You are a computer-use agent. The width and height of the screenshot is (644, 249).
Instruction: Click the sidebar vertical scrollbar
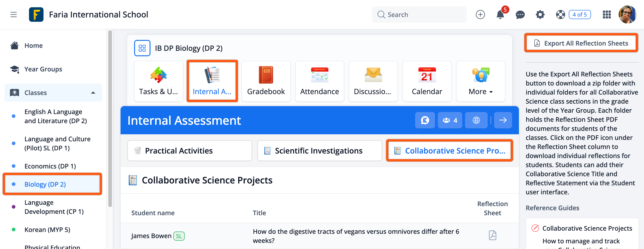[110, 118]
